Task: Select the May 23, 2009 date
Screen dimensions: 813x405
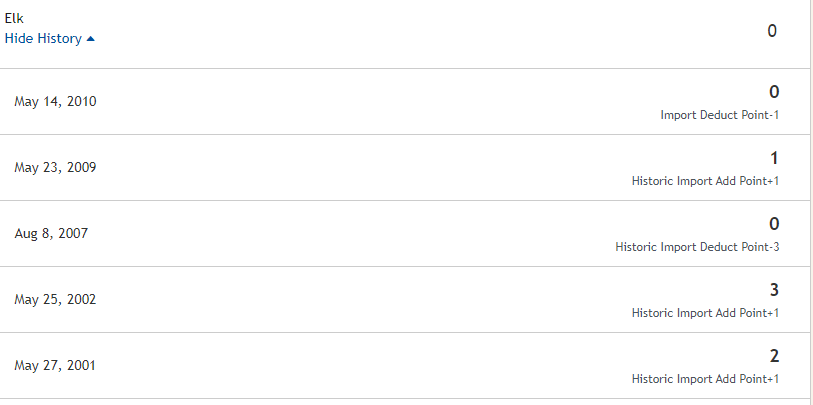Action: [x=55, y=167]
